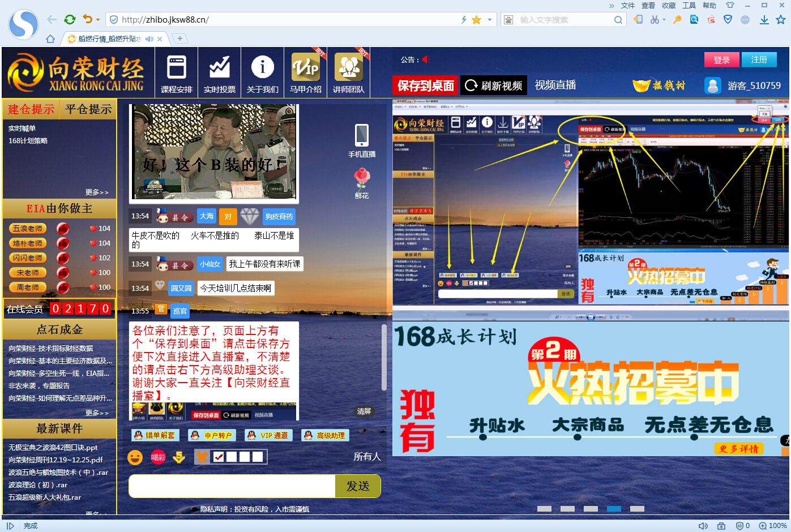Viewport: 791px width, 532px height.
Task: Select the last empty skin box in the row
Action: point(258,457)
